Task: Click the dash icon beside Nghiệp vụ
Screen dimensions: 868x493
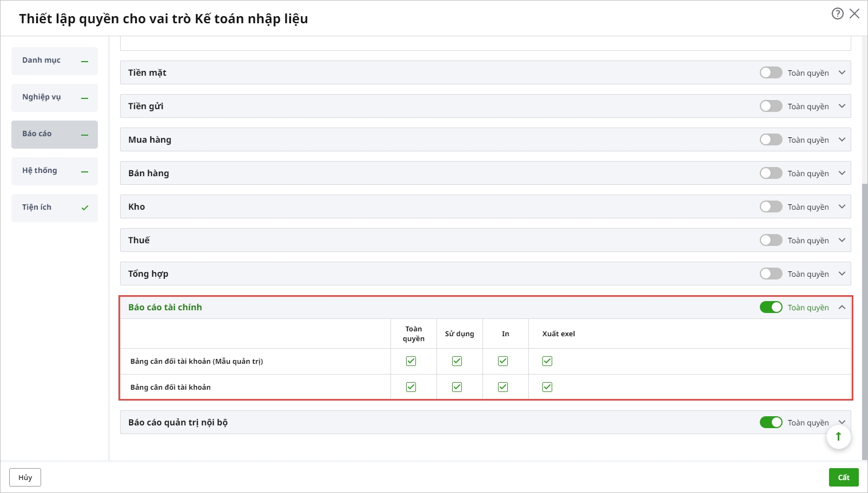Action: (x=85, y=98)
